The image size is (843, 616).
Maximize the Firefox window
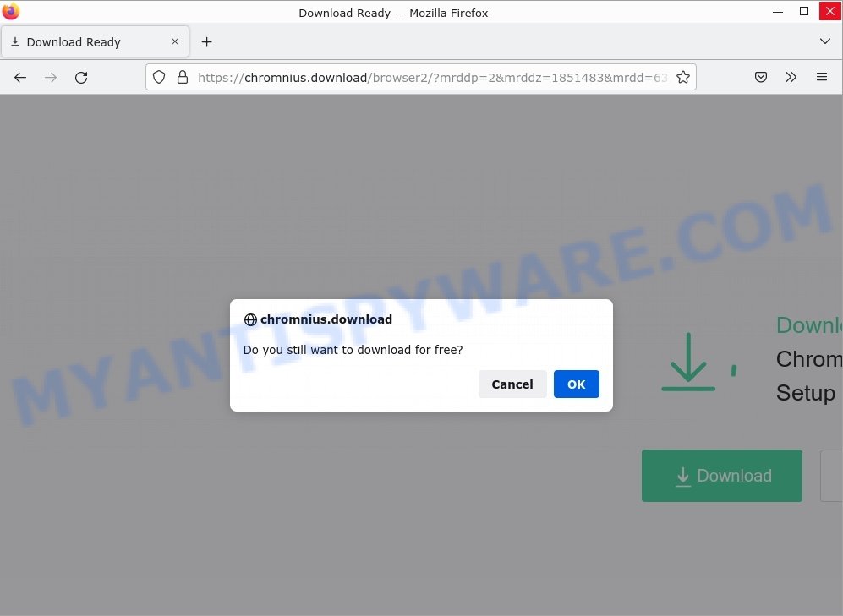pos(804,11)
